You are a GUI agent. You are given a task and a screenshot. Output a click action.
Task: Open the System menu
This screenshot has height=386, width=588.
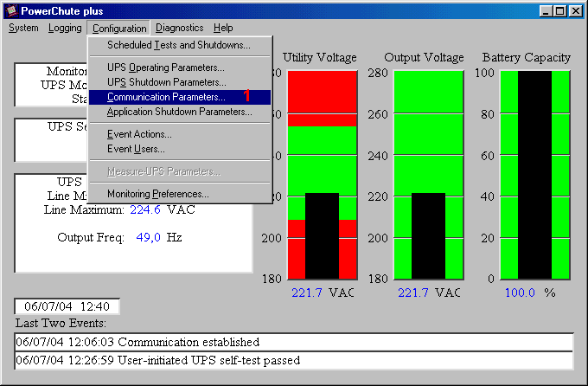click(23, 28)
